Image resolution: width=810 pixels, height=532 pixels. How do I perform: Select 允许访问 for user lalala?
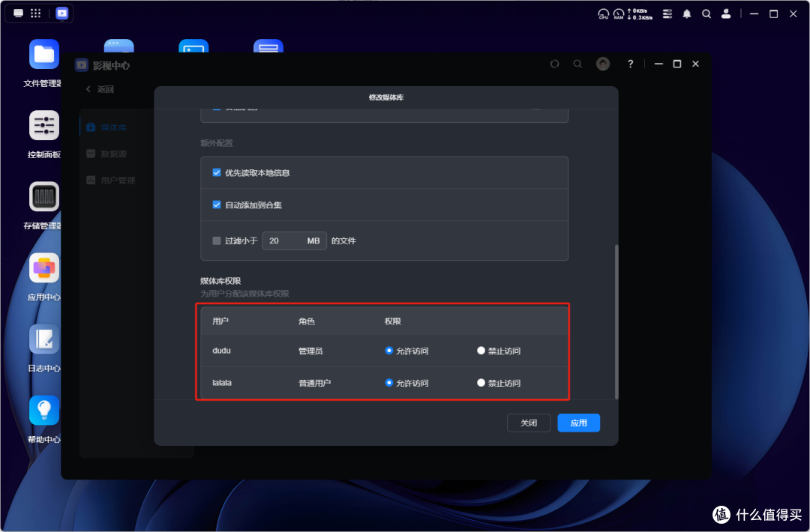pos(389,382)
